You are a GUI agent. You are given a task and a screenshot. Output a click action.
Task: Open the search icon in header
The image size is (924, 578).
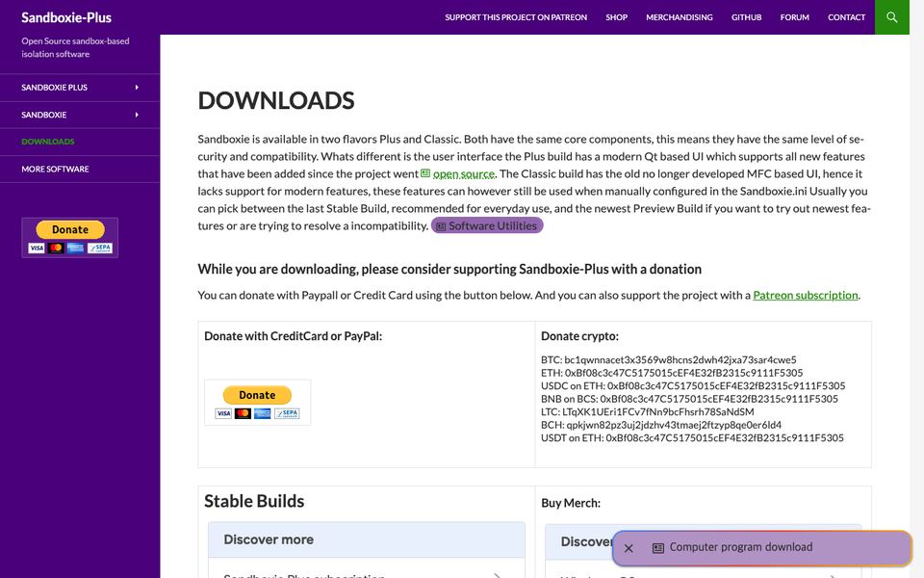[x=891, y=17]
